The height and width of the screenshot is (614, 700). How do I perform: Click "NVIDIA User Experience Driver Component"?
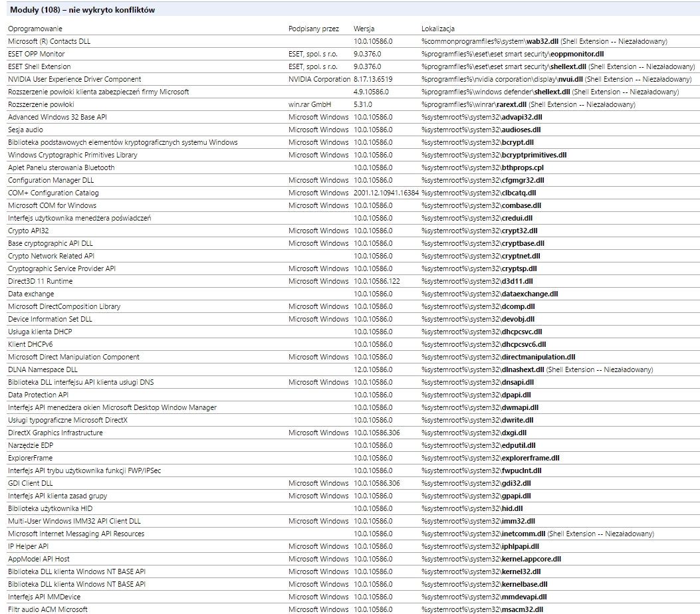pos(74,80)
